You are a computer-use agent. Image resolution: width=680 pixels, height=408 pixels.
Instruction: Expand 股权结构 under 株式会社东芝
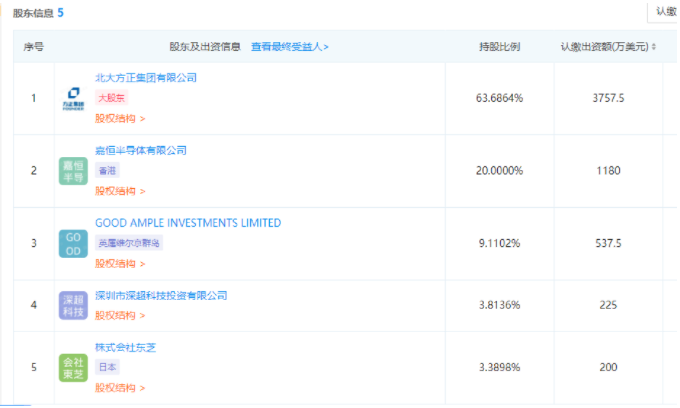(120, 388)
